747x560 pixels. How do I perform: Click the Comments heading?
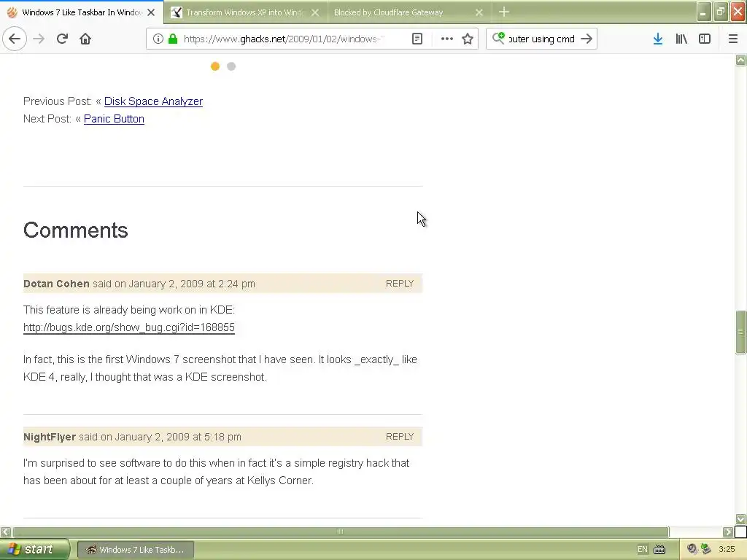76,230
